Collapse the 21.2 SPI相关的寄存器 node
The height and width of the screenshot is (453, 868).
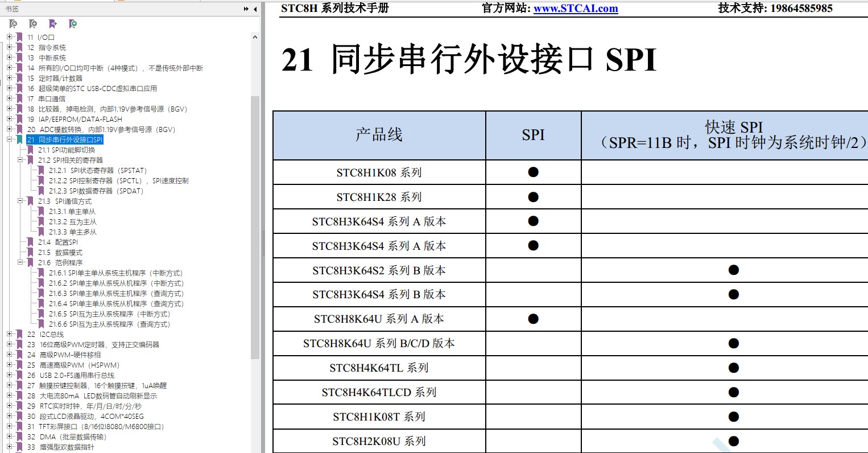(20, 160)
